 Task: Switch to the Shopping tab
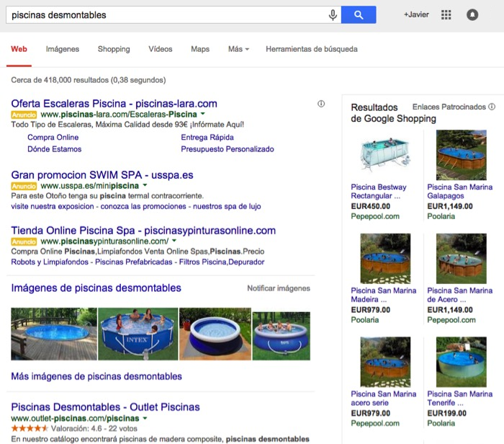click(114, 49)
